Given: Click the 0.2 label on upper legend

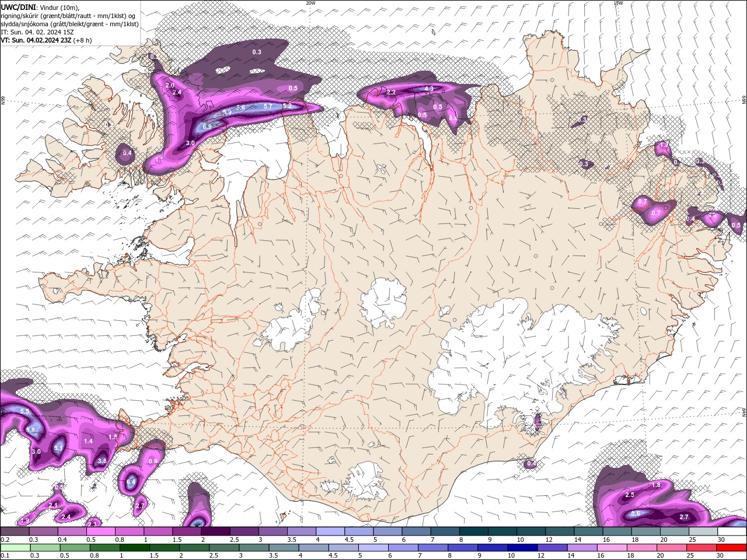Looking at the screenshot, I should tap(5, 539).
